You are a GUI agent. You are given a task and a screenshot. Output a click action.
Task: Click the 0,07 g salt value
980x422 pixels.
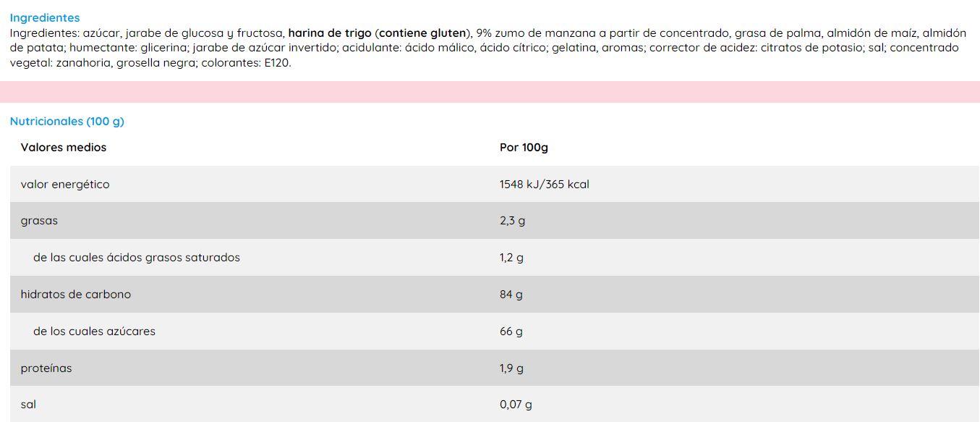pos(516,404)
